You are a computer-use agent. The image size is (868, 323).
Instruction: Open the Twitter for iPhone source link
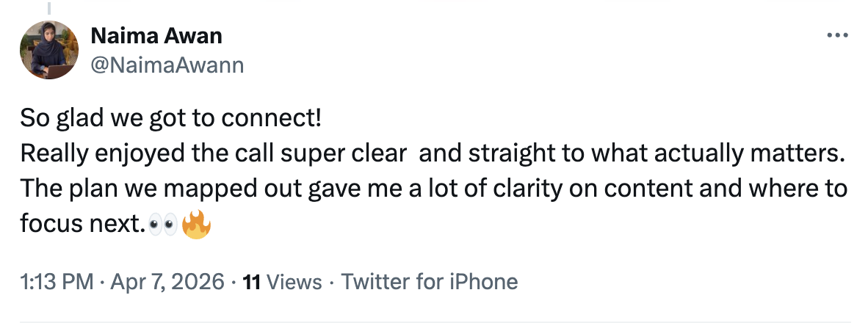coord(430,281)
